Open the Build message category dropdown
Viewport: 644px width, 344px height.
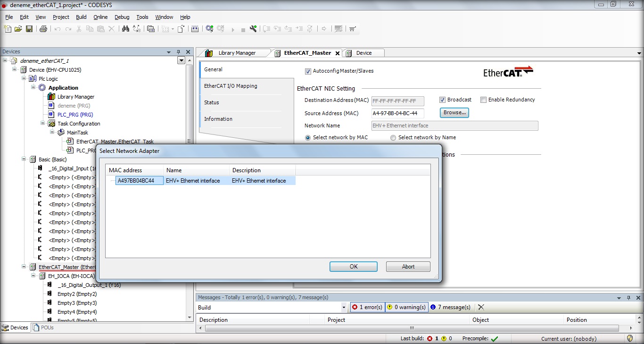344,307
